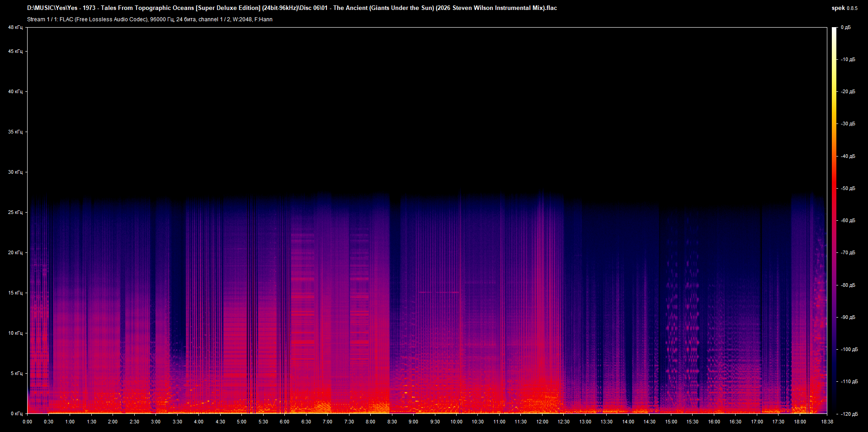The width and height of the screenshot is (868, 432).
Task: Click the '-50 дБ' level label
Action: click(x=848, y=189)
